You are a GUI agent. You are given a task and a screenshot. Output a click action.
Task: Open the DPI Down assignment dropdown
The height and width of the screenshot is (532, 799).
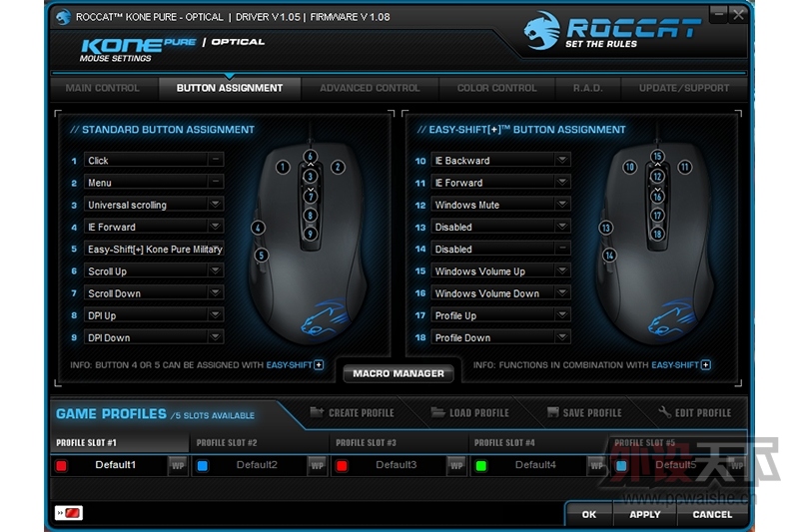pos(215,337)
